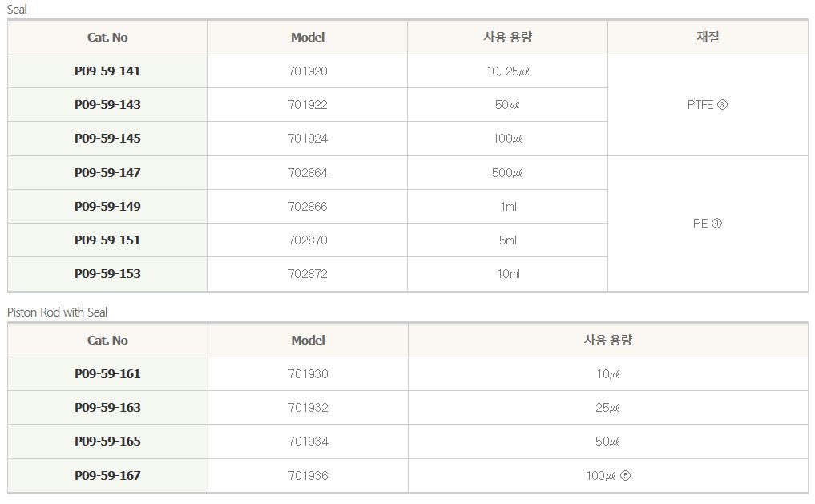The image size is (815, 504).
Task: Select model 701936 in piston rod table
Action: [308, 476]
